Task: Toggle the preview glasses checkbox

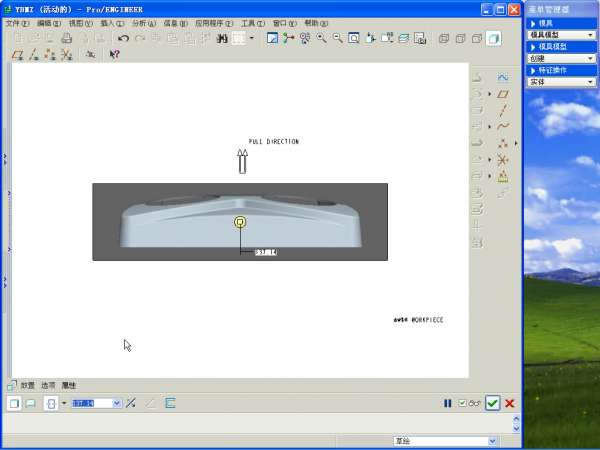Action: tap(462, 403)
